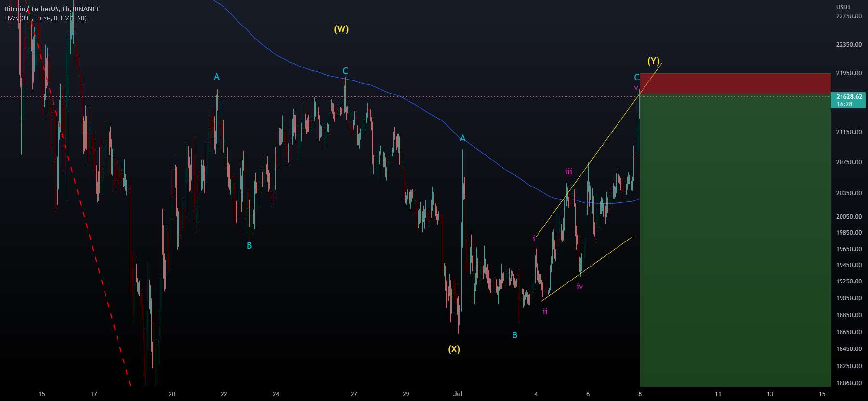
Task: Click the yellow (X) wave label
Action: pyautogui.click(x=454, y=349)
